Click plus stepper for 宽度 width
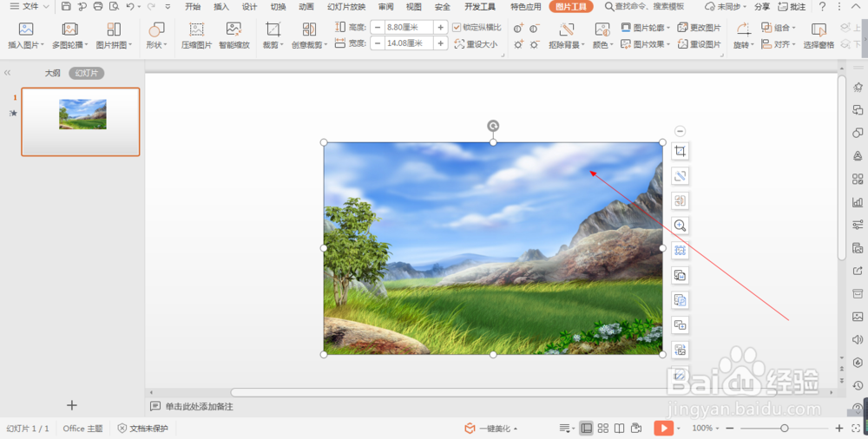The width and height of the screenshot is (868, 439). (x=441, y=43)
